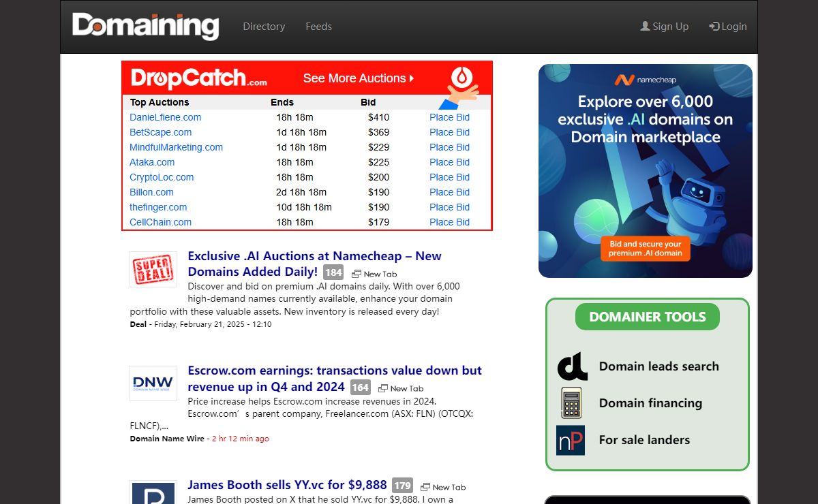This screenshot has height=504, width=818.
Task: Click the Super Deal thumbnail
Action: [x=153, y=269]
